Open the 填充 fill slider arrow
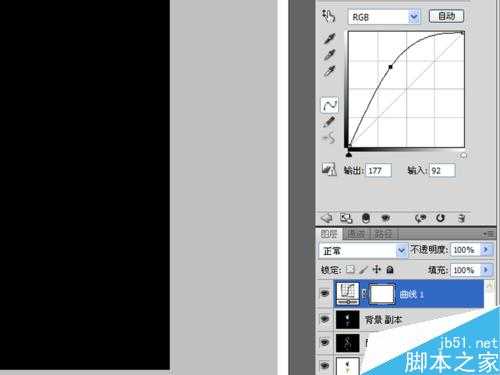 coord(485,270)
